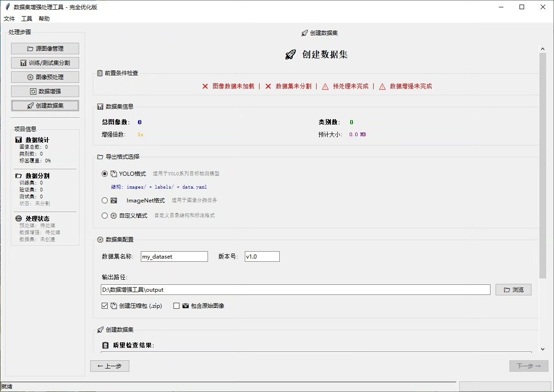Click the 增强倍数 value 1x
The height and width of the screenshot is (392, 554).
coord(140,135)
